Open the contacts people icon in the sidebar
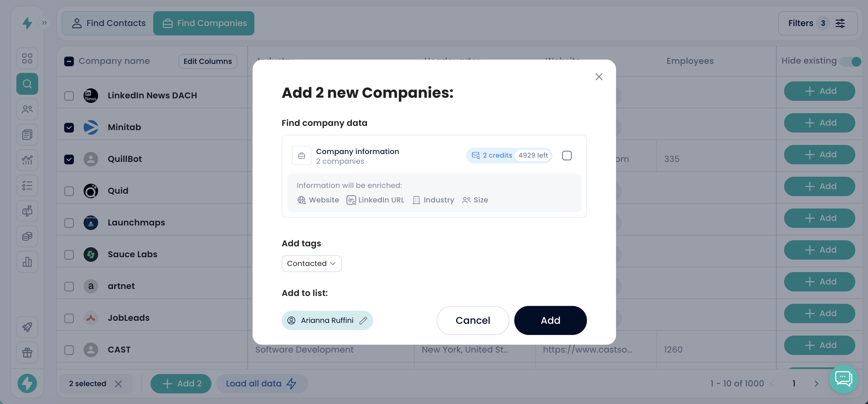The width and height of the screenshot is (868, 404). pyautogui.click(x=27, y=109)
